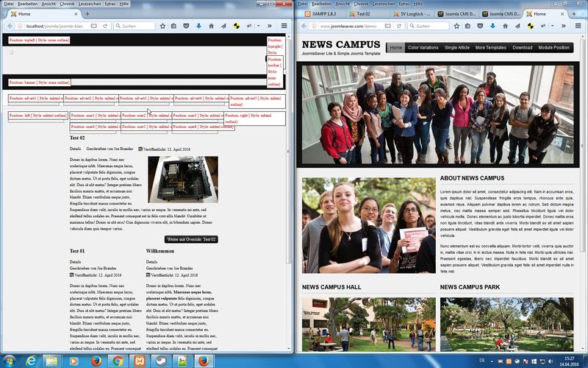Open the hamburger menu in the right Firefox window
Image resolution: width=588 pixels, height=368 pixels.
576,26
